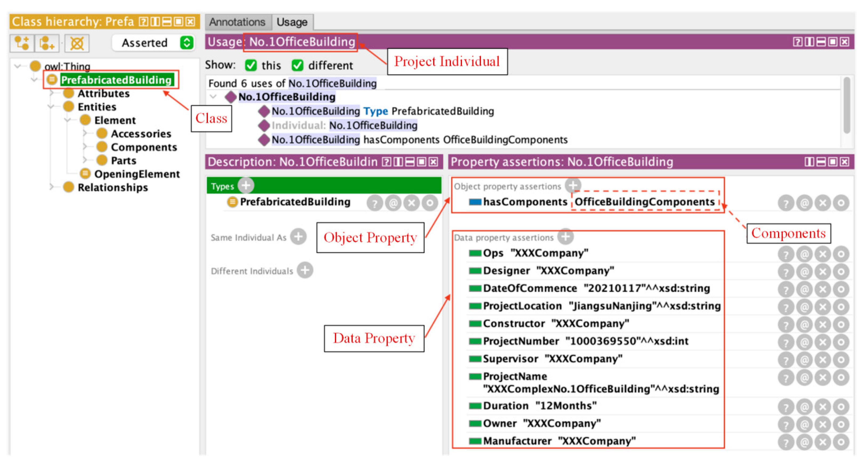Click Different Individuals plus button

tap(305, 270)
